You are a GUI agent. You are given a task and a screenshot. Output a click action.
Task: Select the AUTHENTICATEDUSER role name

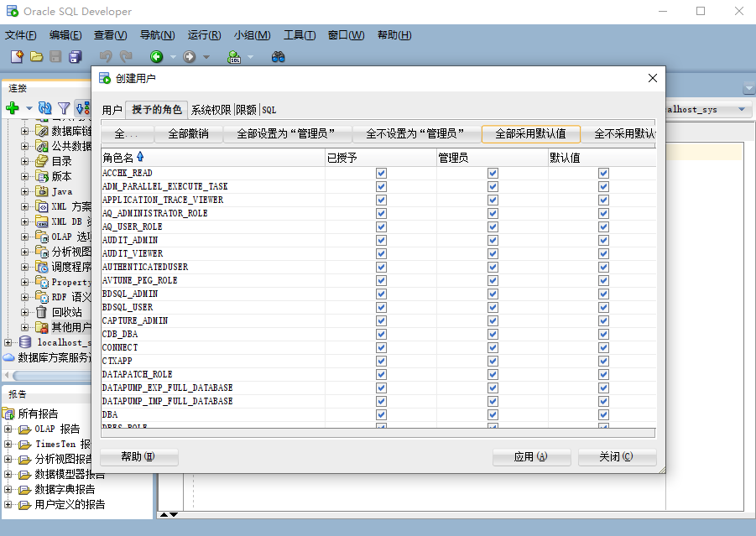point(145,267)
